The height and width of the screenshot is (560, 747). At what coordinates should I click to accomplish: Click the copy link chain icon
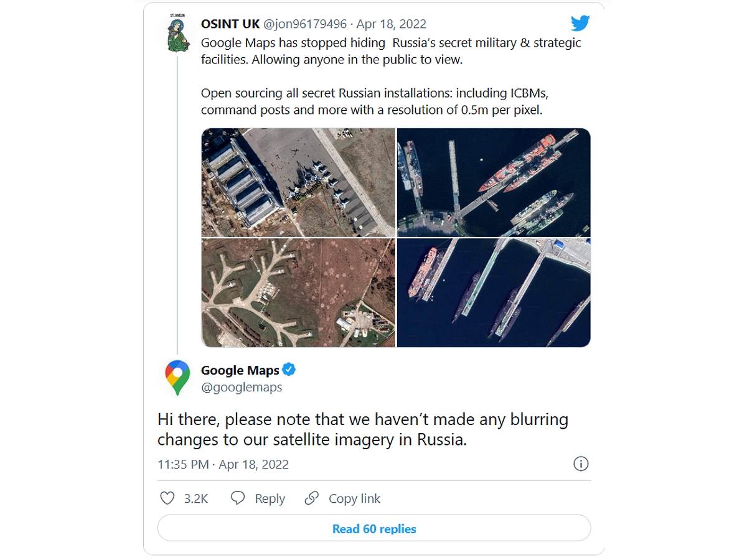(312, 498)
